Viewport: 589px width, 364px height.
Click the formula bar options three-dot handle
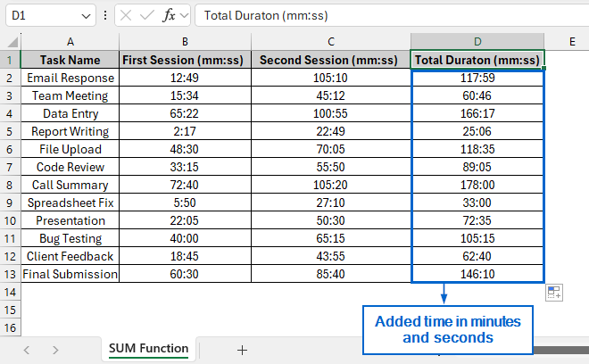click(105, 15)
